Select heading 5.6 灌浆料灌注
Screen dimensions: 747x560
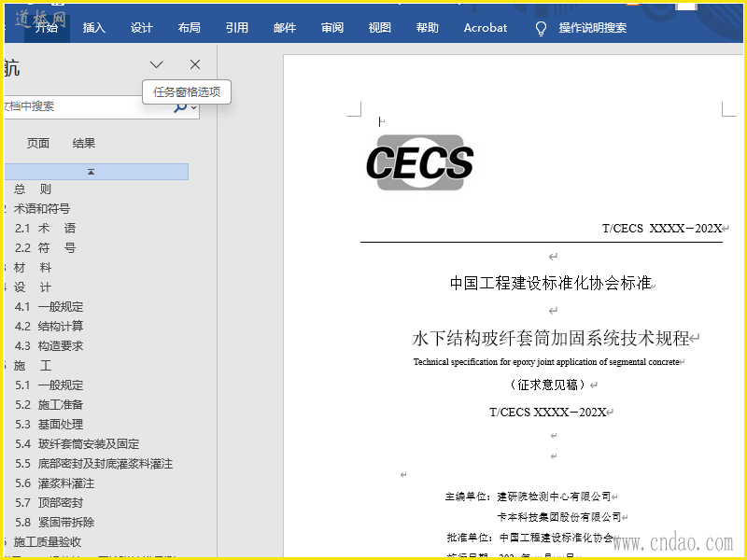click(54, 483)
